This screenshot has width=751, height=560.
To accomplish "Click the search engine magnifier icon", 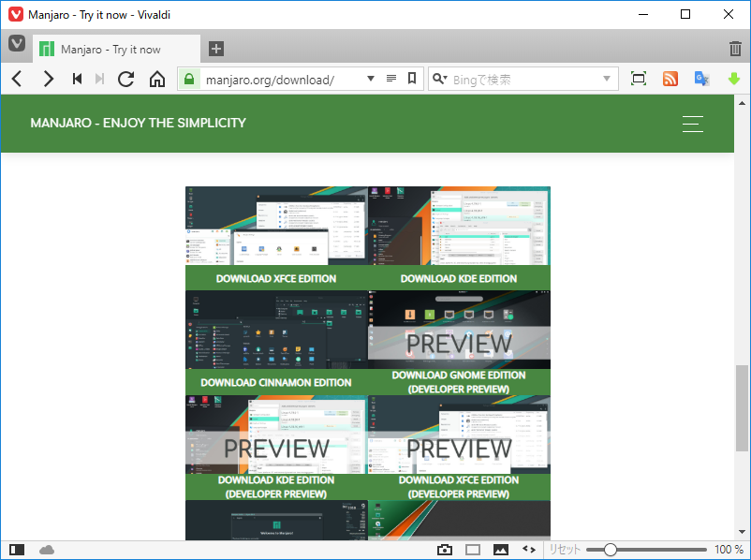I will click(439, 79).
